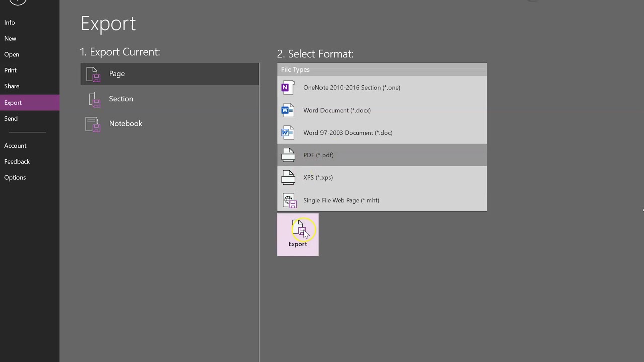Choose Page as export scope
The height and width of the screenshot is (362, 644).
(x=170, y=74)
